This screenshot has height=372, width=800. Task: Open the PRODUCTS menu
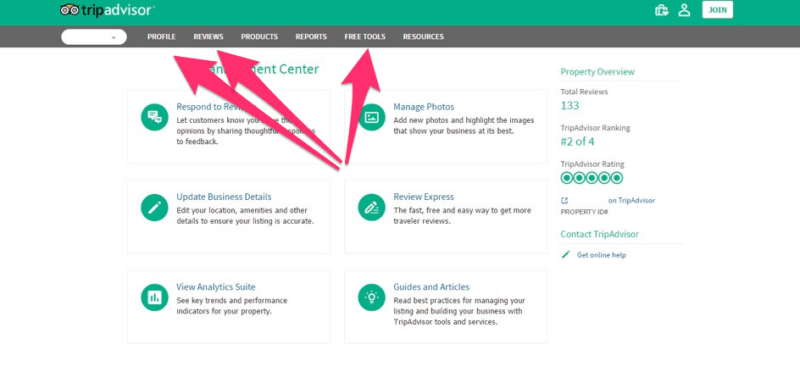259,37
